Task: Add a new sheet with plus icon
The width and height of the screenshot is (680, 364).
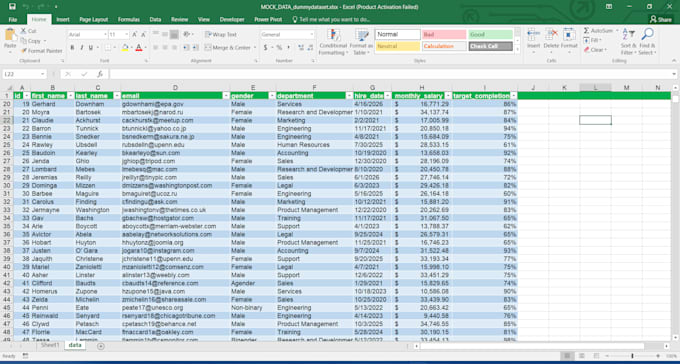Action: 101,346
